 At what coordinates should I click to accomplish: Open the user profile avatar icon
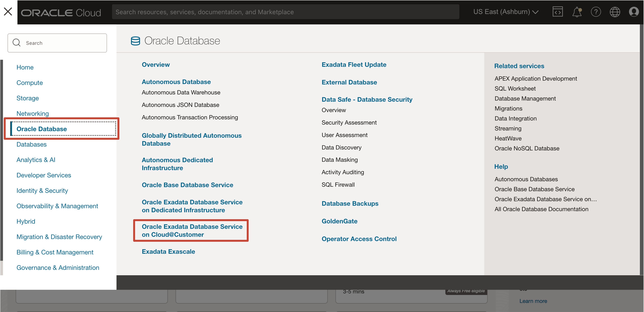tap(634, 12)
